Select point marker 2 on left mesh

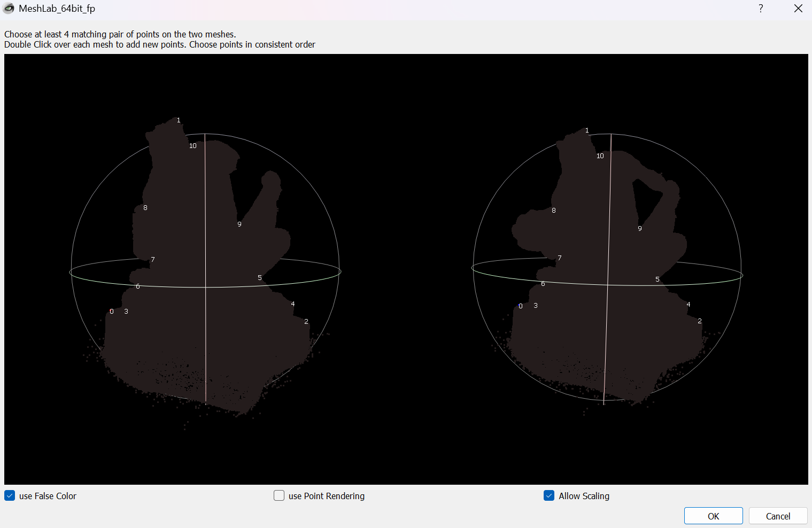pyautogui.click(x=306, y=321)
